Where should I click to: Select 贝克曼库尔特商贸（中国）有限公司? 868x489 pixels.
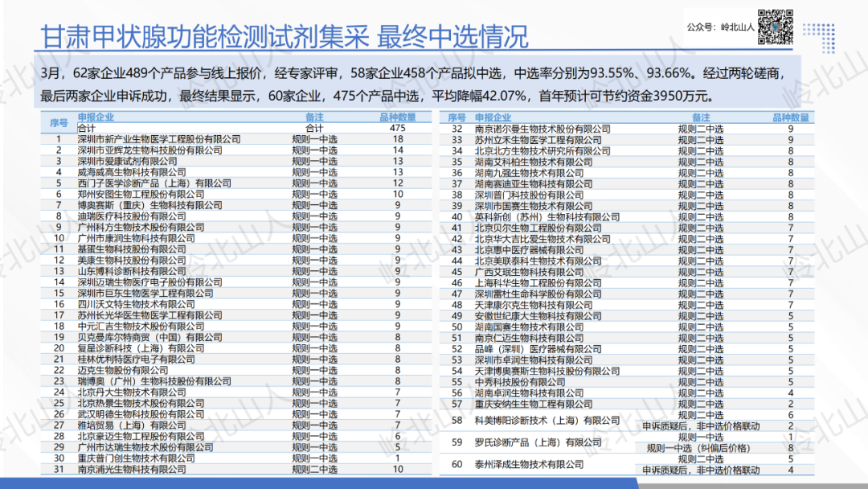point(150,337)
